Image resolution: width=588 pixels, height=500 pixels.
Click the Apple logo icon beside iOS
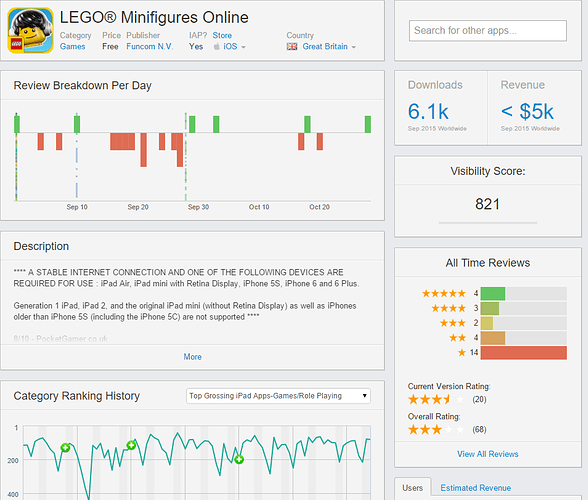[216, 47]
